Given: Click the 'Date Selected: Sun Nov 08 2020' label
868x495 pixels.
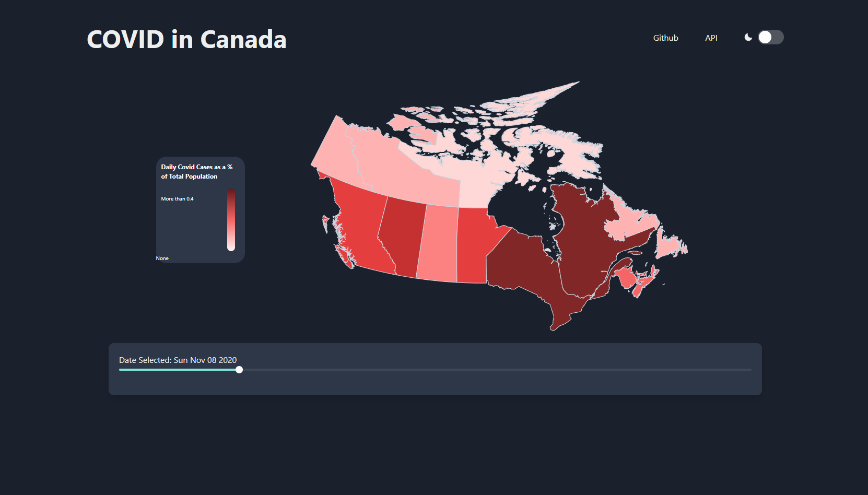Looking at the screenshot, I should tap(178, 360).
